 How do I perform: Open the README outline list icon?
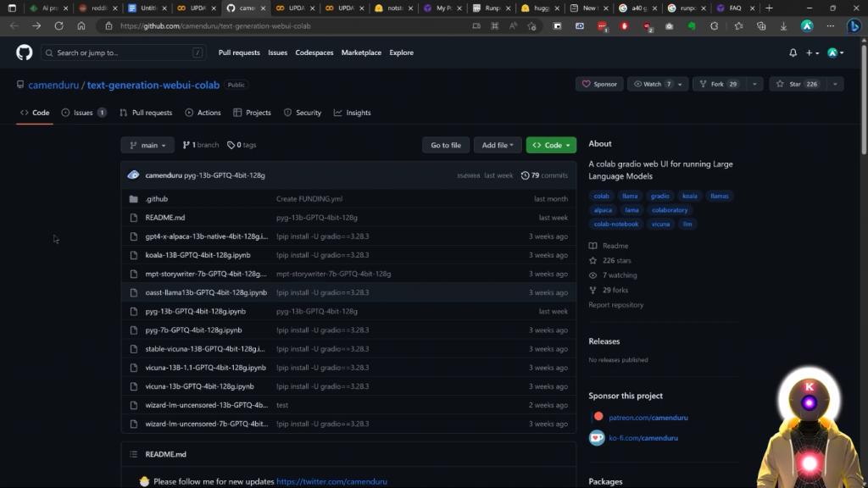click(x=133, y=454)
